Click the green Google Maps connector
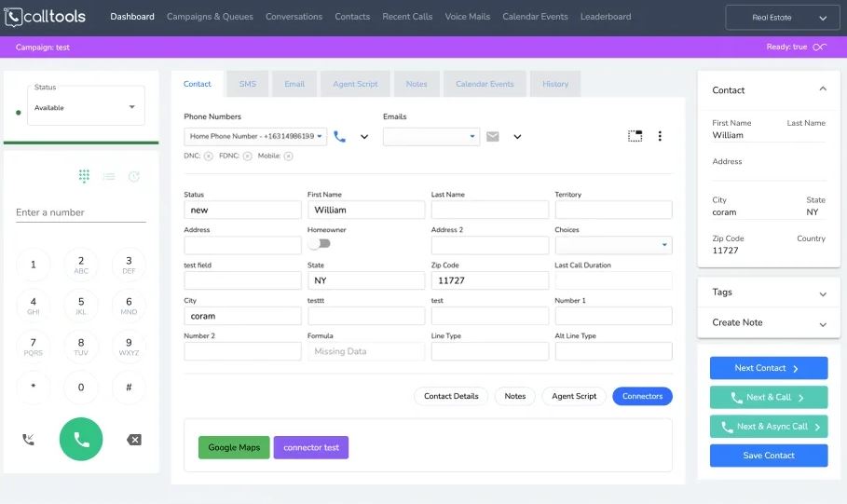This screenshot has width=847, height=504. pyautogui.click(x=234, y=447)
